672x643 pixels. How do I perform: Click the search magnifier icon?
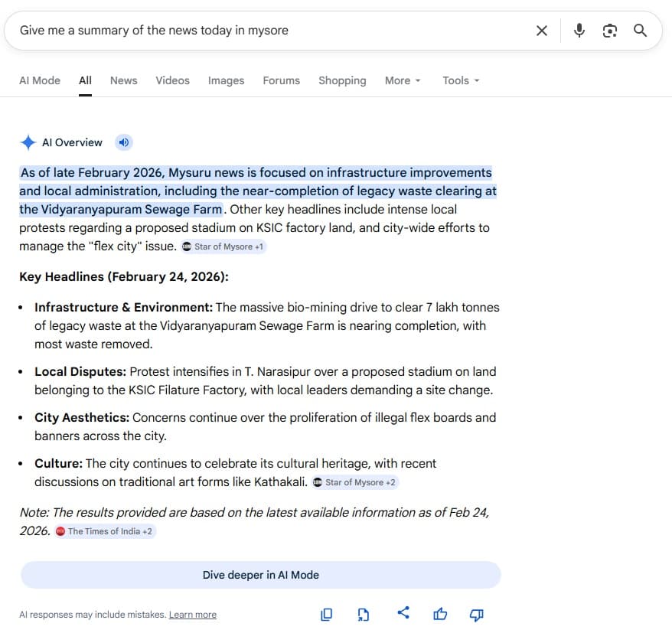[640, 31]
